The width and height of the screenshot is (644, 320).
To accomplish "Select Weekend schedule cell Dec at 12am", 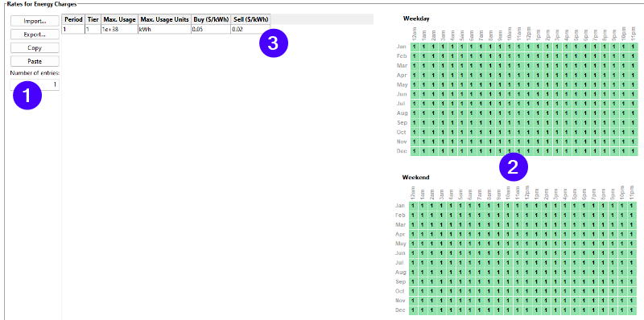I will (x=413, y=310).
